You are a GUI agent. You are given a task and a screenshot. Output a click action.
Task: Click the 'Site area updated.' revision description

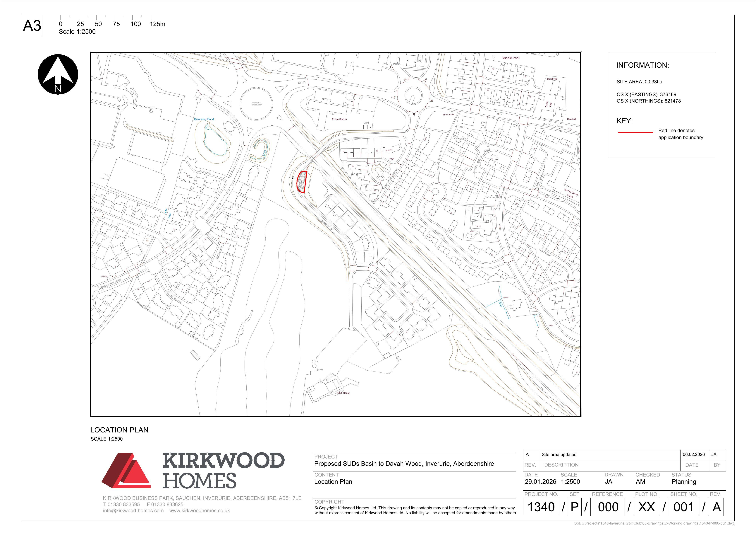[x=559, y=455]
